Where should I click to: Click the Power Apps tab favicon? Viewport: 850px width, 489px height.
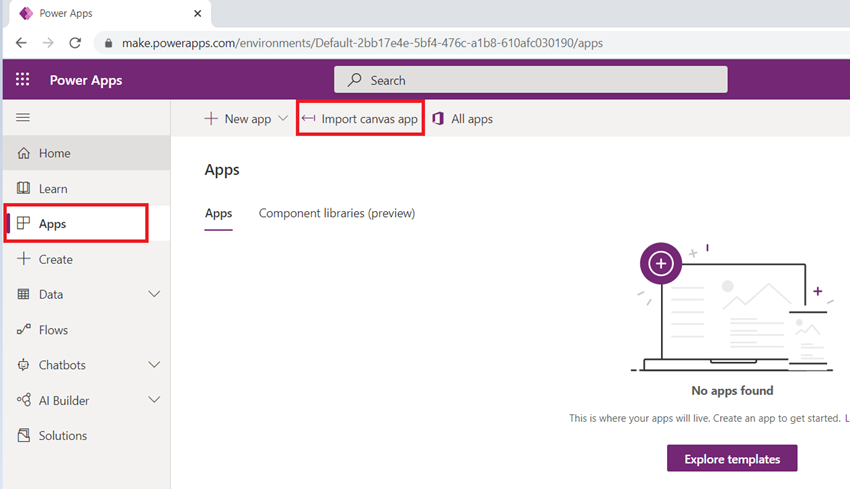pos(25,13)
